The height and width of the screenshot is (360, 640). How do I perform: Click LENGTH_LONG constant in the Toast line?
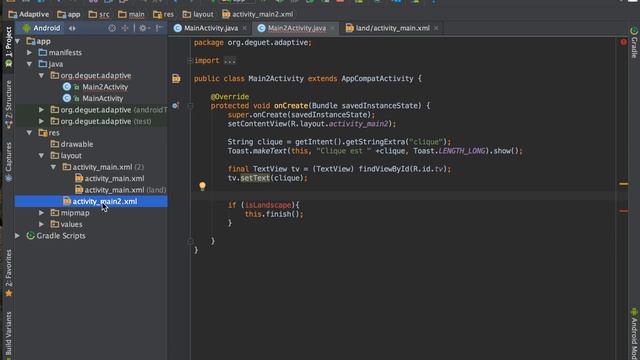(x=462, y=151)
